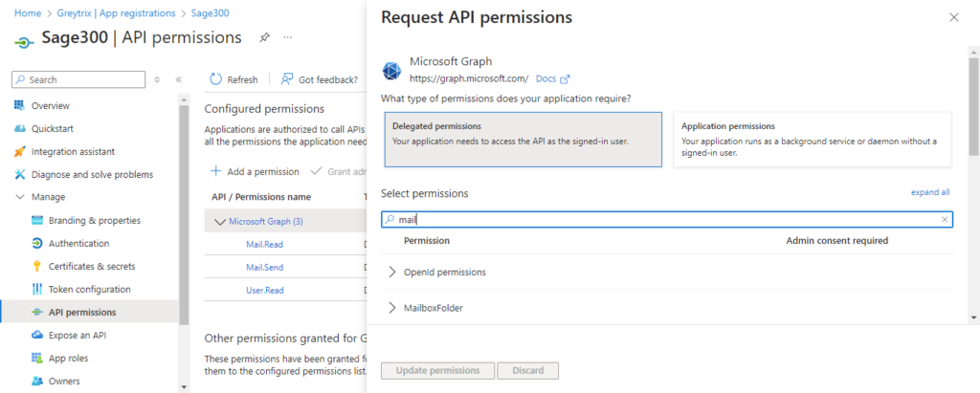980x393 pixels.
Task: Open Certificates & secrets key icon
Action: click(x=37, y=266)
